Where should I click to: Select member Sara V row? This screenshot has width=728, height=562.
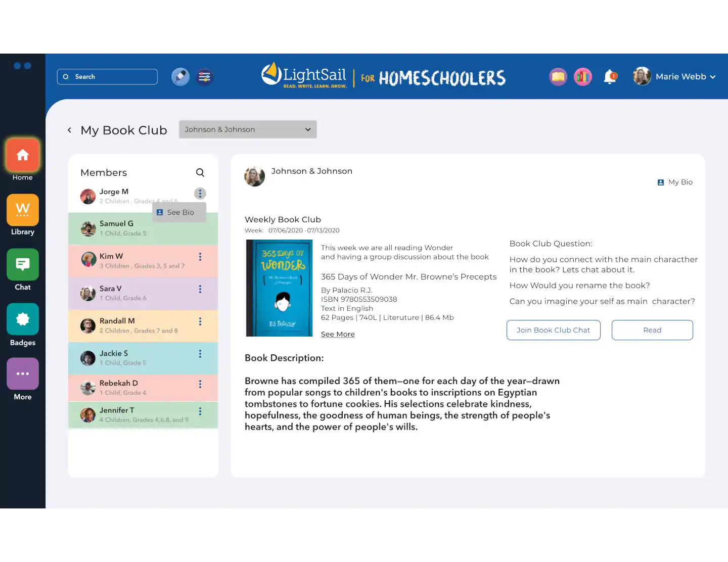coord(143,293)
